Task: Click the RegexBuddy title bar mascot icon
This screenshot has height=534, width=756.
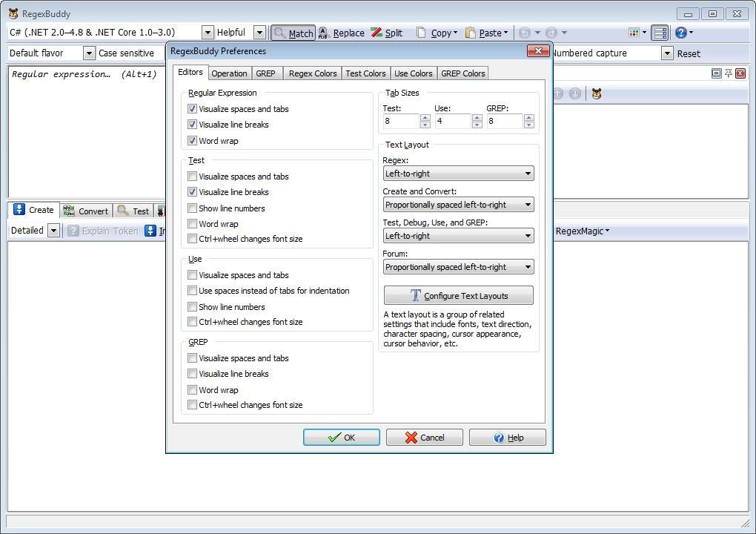Action: tap(13, 13)
